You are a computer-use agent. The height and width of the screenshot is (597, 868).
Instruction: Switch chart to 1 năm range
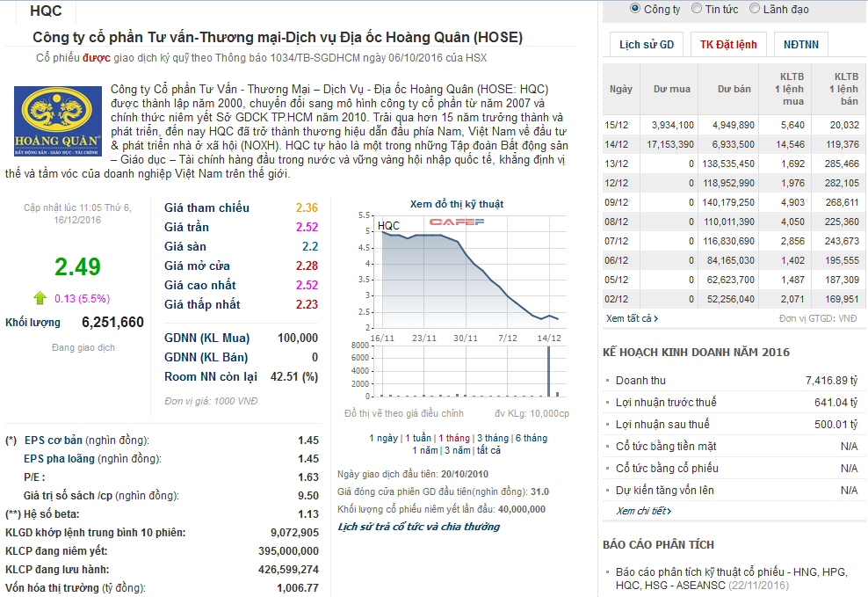424,450
